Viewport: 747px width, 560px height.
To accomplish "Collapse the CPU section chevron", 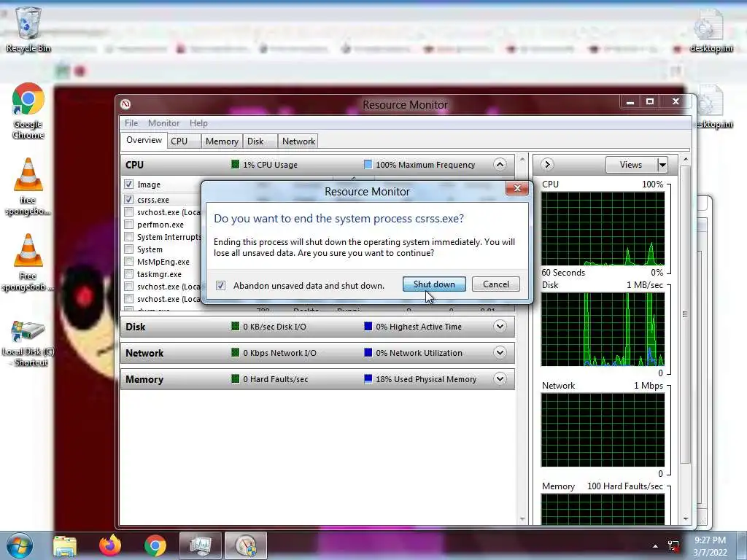I will click(x=500, y=164).
